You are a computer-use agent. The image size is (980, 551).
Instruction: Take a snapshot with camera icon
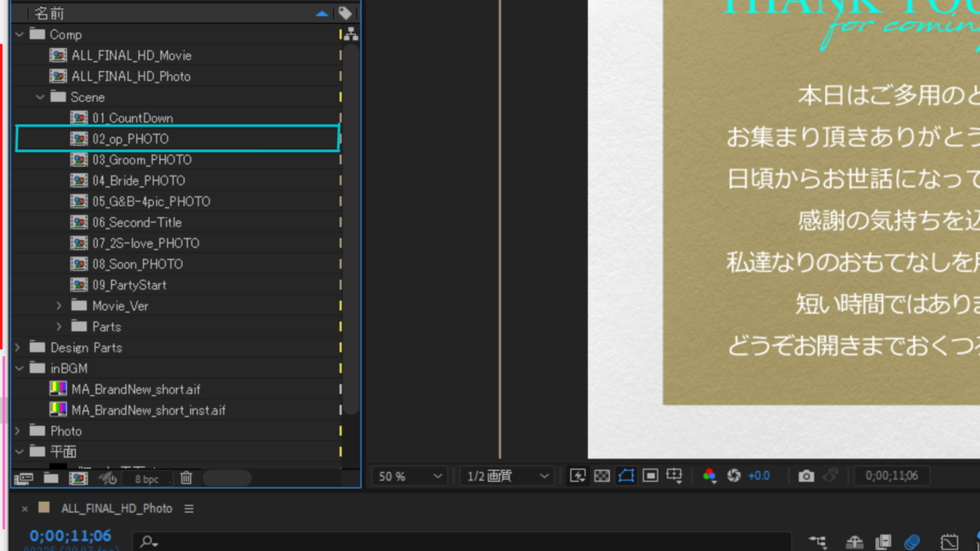(806, 476)
